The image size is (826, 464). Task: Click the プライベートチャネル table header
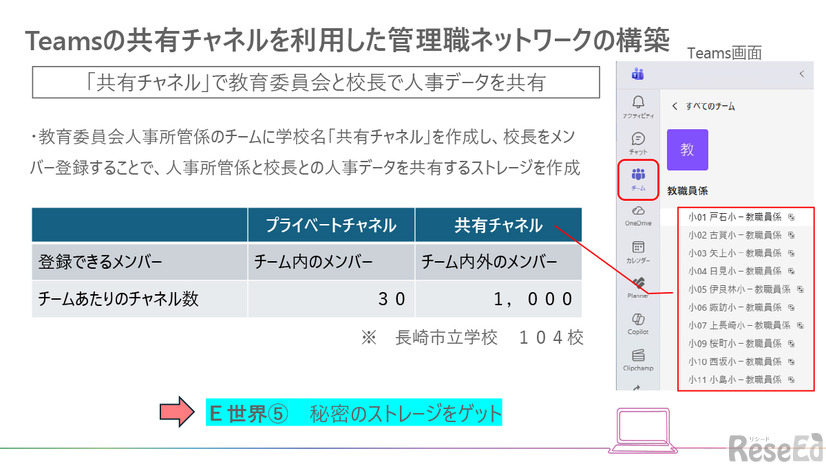[x=331, y=225]
